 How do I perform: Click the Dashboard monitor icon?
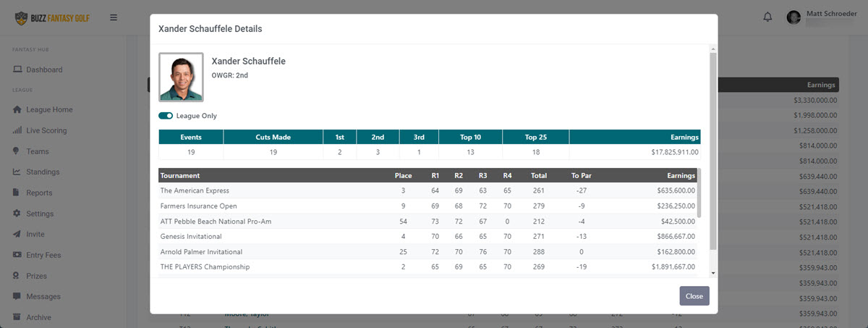17,70
